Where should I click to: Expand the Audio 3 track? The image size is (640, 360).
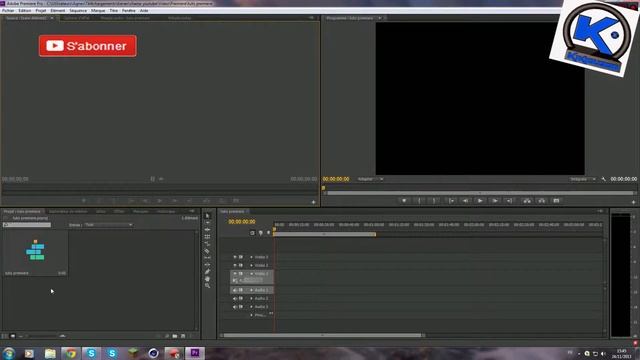tap(251, 307)
